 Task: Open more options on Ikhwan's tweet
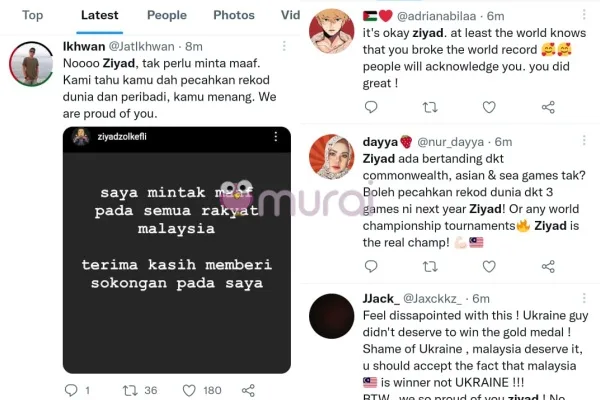click(x=284, y=46)
